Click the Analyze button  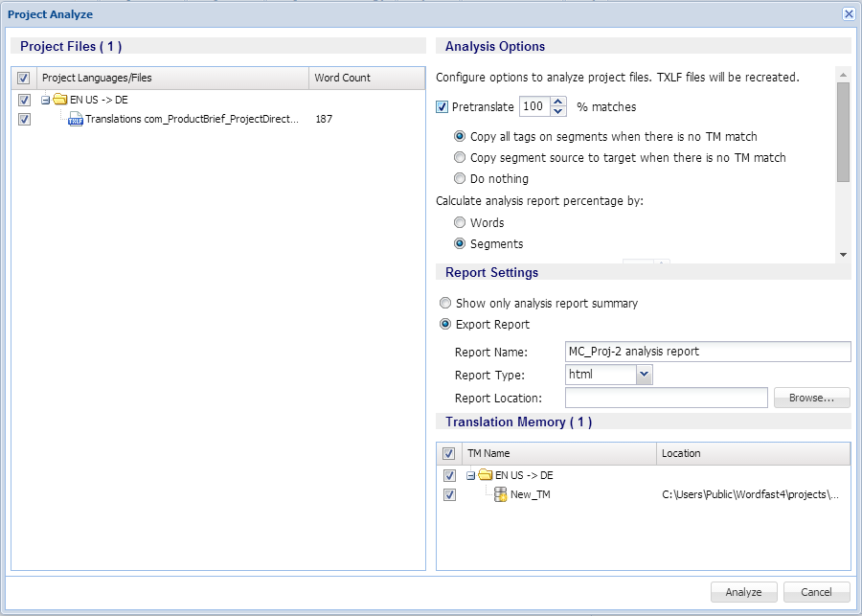coord(743,592)
